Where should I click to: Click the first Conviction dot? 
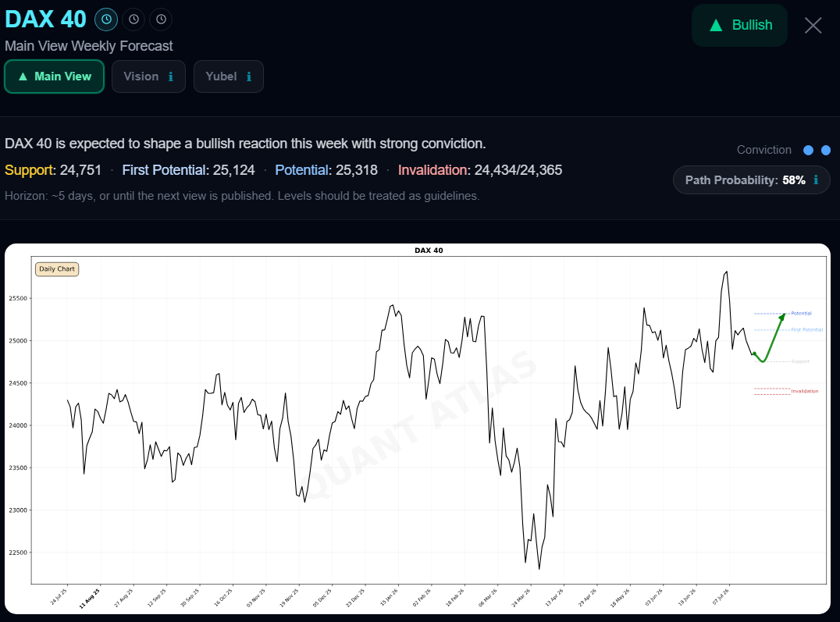point(809,150)
